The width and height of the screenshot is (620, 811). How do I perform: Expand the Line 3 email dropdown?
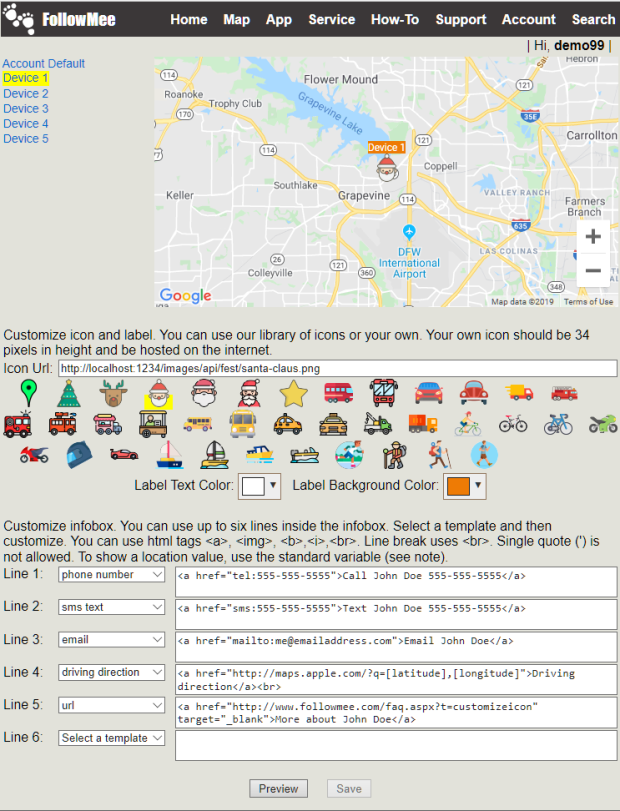(112, 640)
